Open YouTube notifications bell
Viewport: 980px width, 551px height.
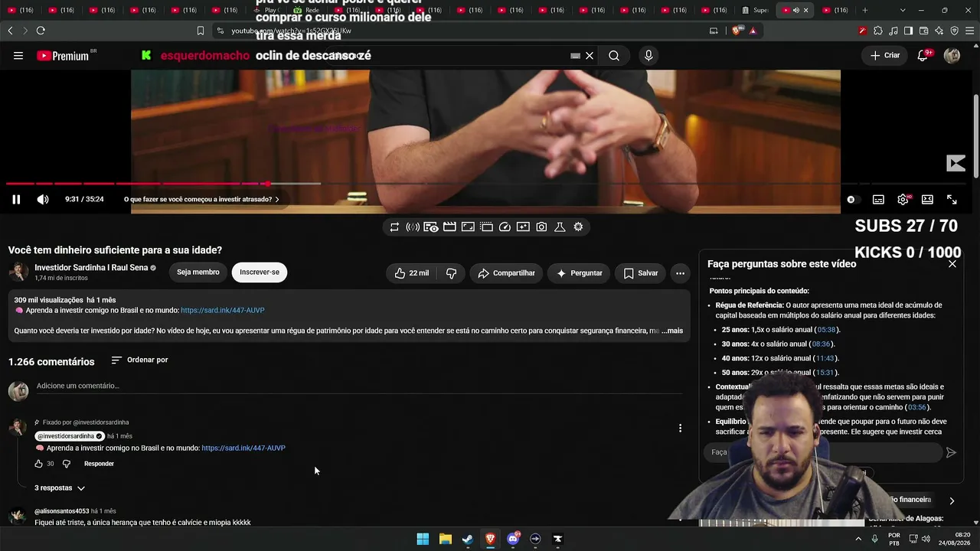[x=923, y=56]
